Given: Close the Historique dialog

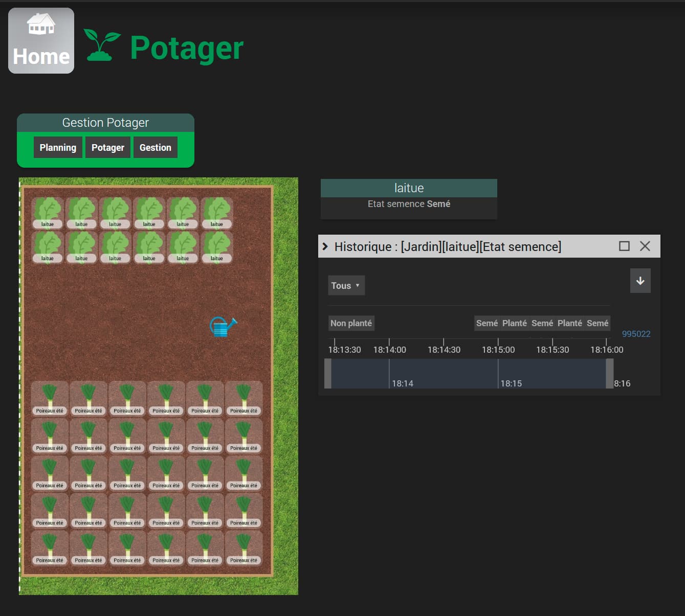Looking at the screenshot, I should pos(645,246).
